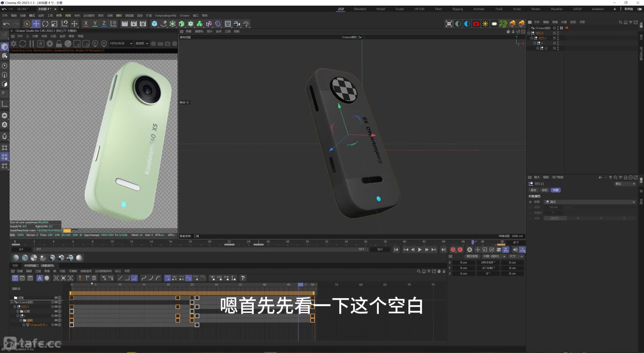The height and width of the screenshot is (353, 644).
Task: Switch to the Sculpt layout tab
Action: click(400, 9)
